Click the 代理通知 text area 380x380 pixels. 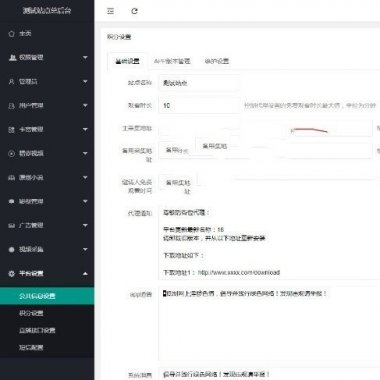[x=269, y=242]
